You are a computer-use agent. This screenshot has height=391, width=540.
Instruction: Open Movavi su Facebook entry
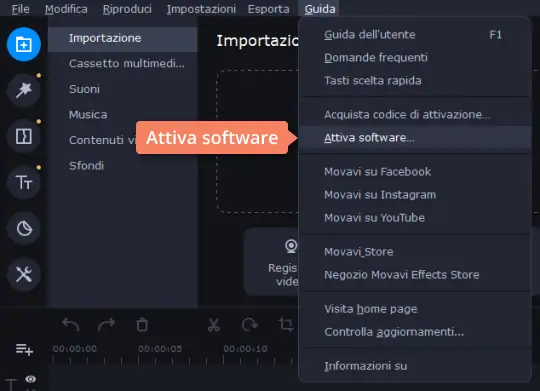(415, 172)
